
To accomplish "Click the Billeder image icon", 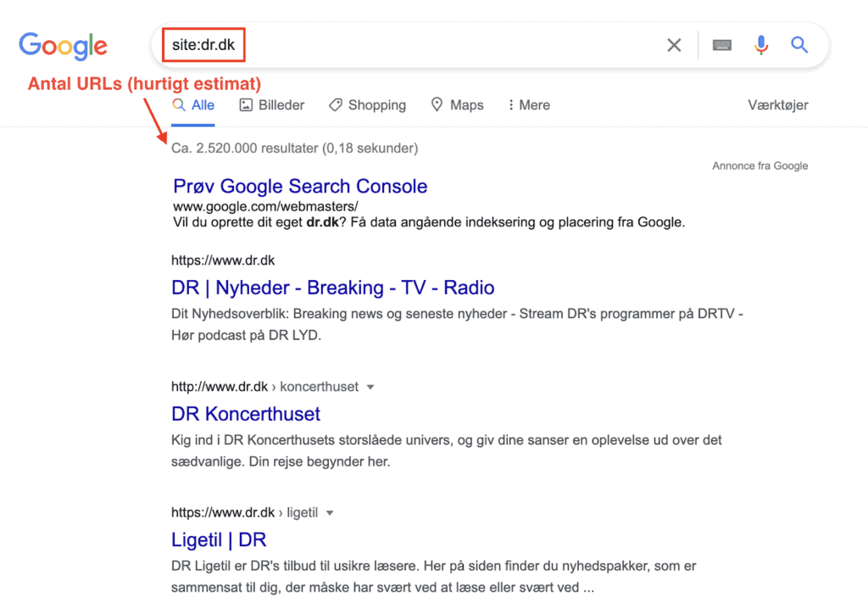I will click(x=246, y=104).
